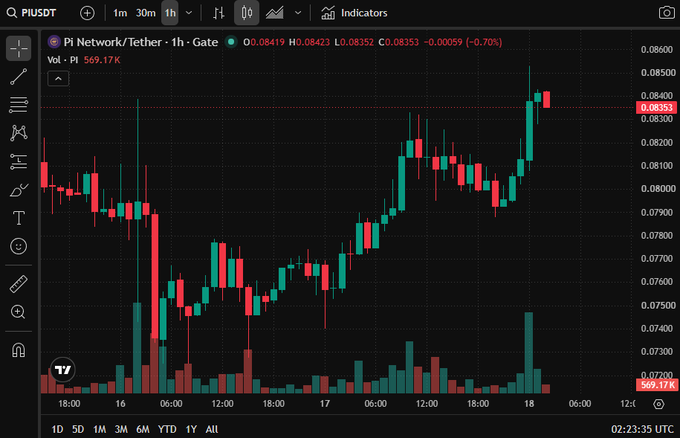The width and height of the screenshot is (680, 438).
Task: Set range to 5D
Action: pos(78,429)
